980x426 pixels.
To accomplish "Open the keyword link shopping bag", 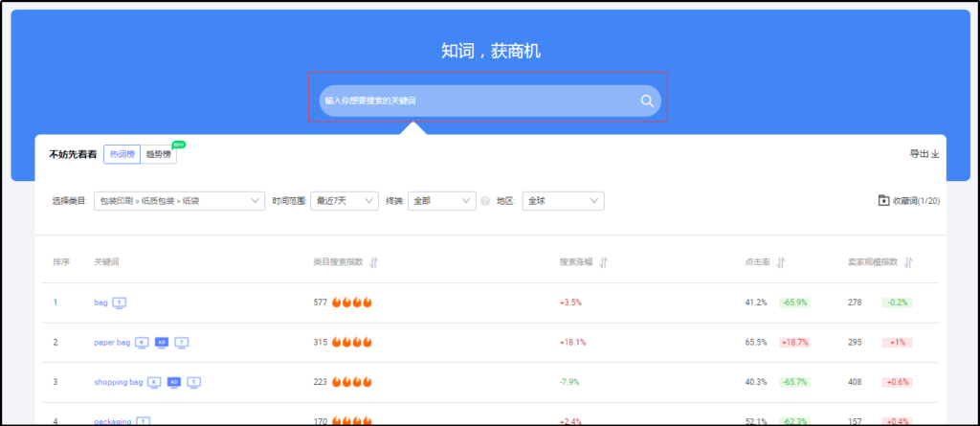I will coord(119,382).
